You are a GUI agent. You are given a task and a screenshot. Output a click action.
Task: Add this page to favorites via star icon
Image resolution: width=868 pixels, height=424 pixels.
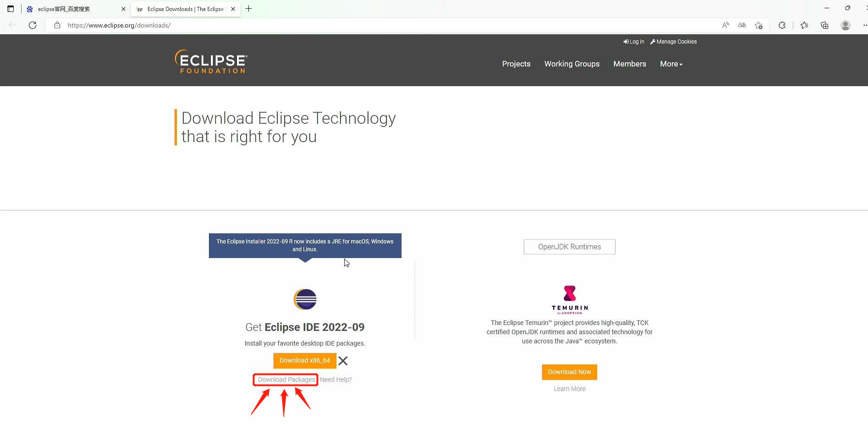(758, 25)
